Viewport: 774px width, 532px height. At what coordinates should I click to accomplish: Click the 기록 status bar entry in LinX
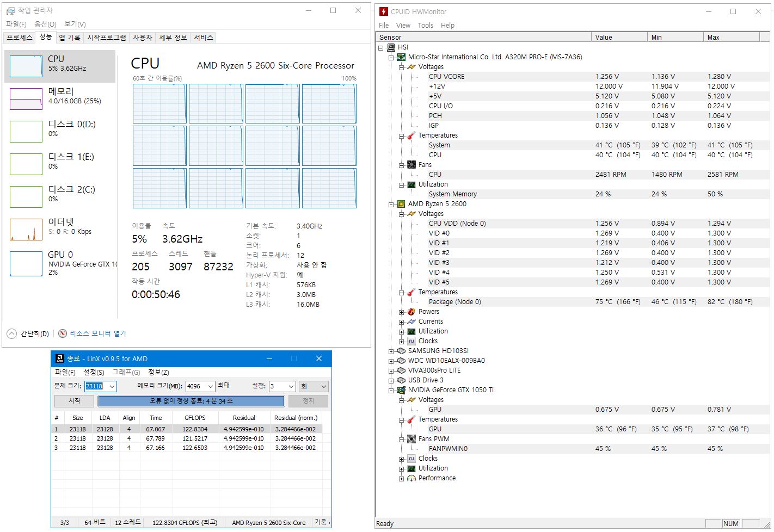322,522
